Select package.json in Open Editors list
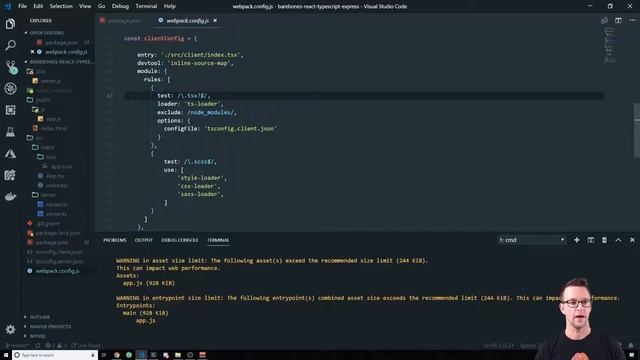Screen dimensions: 640x360 pos(61,42)
